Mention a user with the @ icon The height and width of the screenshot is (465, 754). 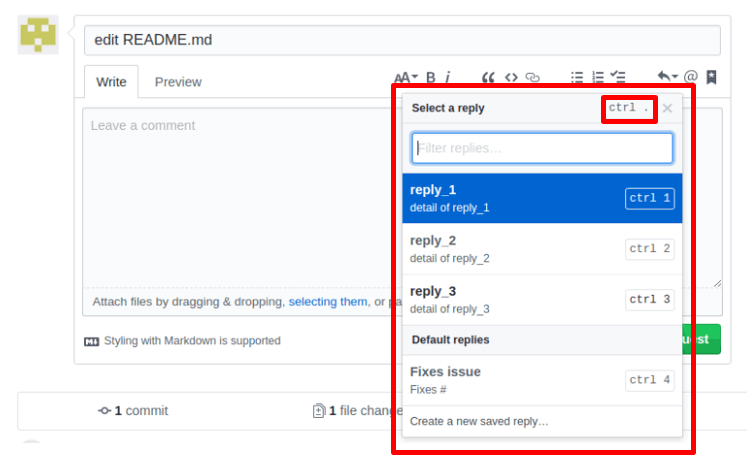click(x=691, y=77)
